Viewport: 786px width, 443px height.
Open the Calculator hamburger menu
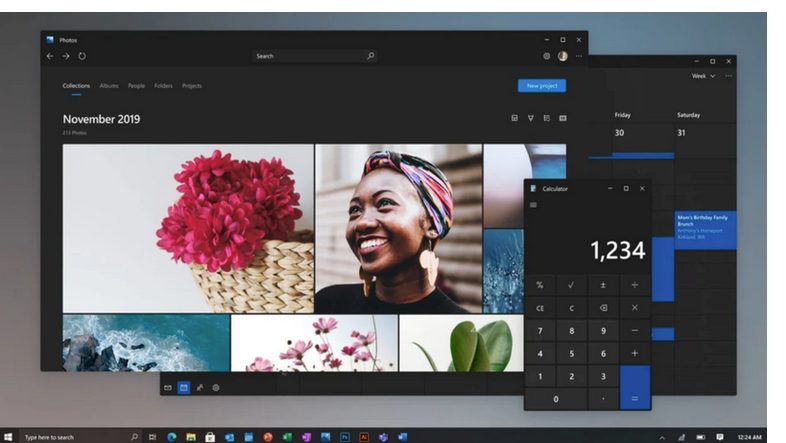(x=533, y=205)
